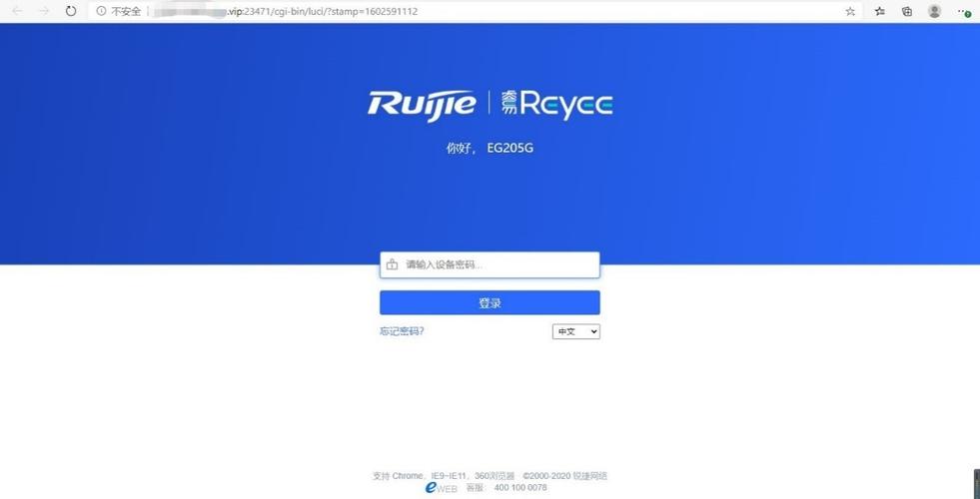Click the ©2000-2020 锐捷网络 copyright text
The image size is (980, 499).
point(565,476)
